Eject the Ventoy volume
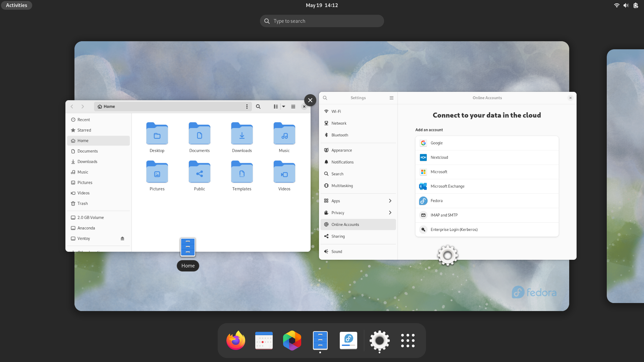Image resolution: width=644 pixels, height=362 pixels. (122, 238)
